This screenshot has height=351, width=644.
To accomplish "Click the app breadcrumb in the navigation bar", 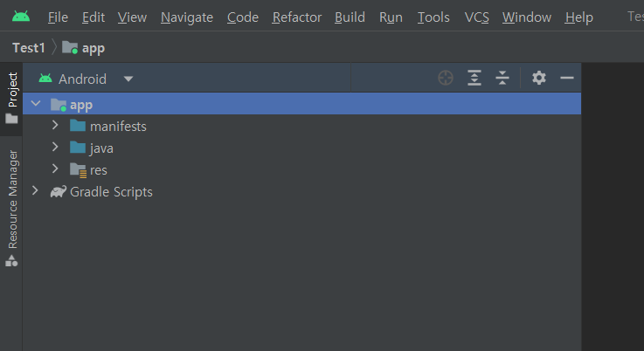I will pos(84,48).
